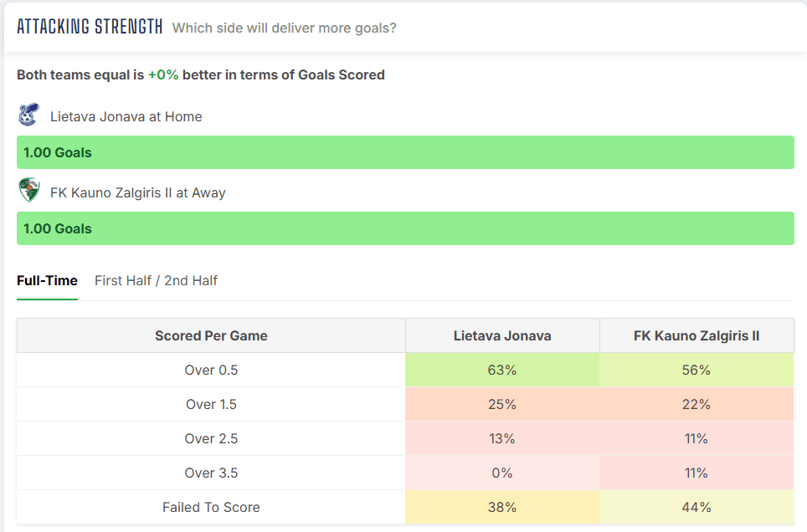Click the Over 2.5 row label
The height and width of the screenshot is (532, 807).
point(212,439)
